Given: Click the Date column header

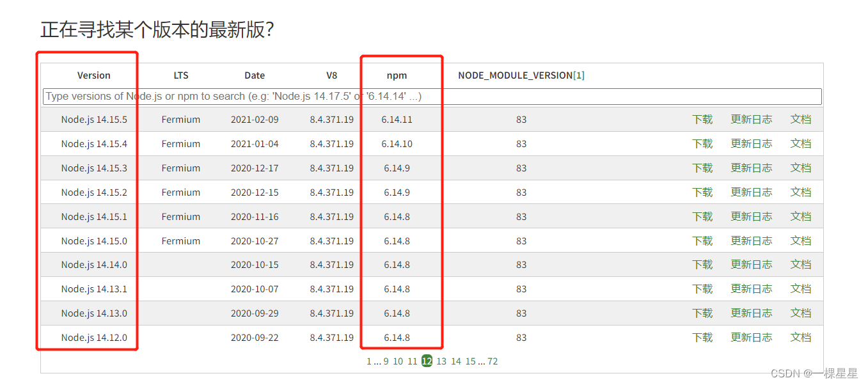Looking at the screenshot, I should [x=255, y=75].
